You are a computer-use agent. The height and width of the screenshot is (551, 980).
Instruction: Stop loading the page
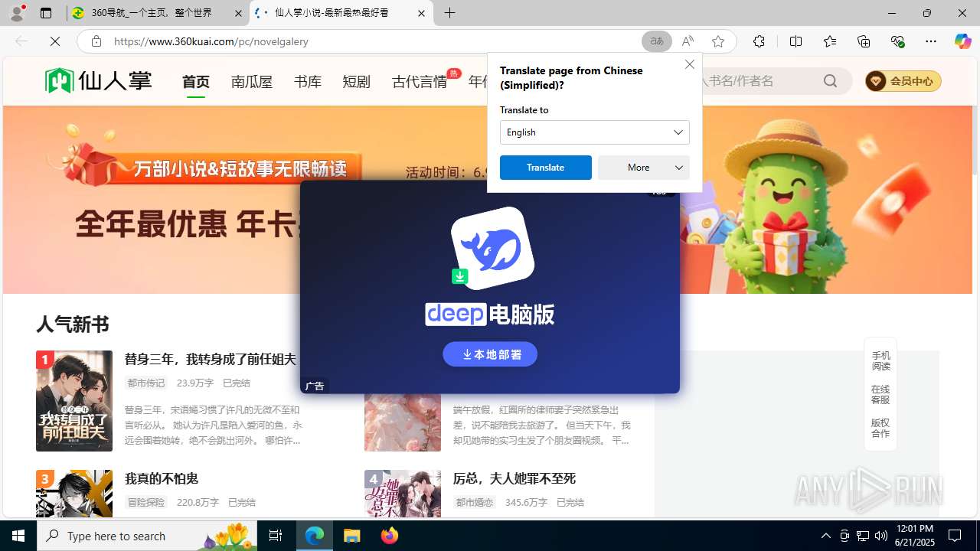(x=55, y=41)
